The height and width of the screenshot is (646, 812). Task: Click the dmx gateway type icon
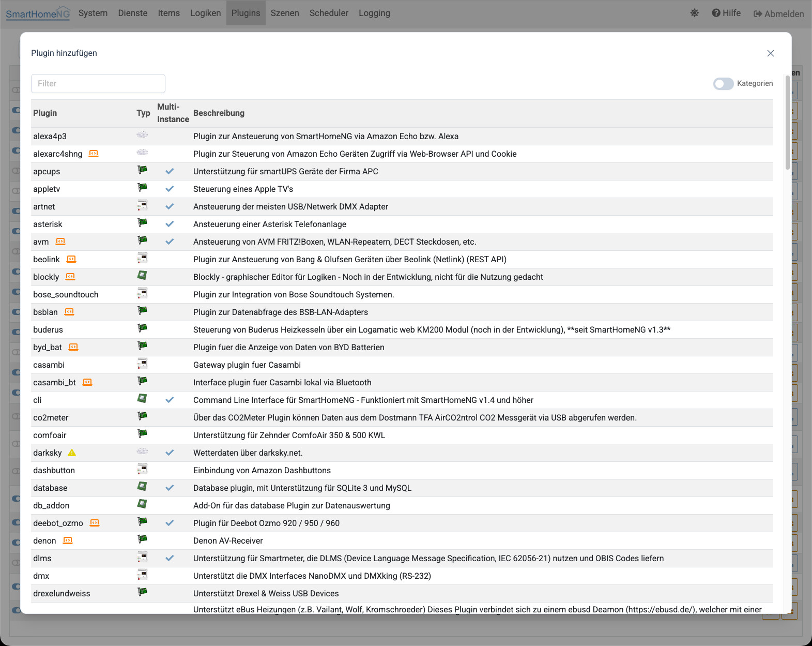(142, 575)
